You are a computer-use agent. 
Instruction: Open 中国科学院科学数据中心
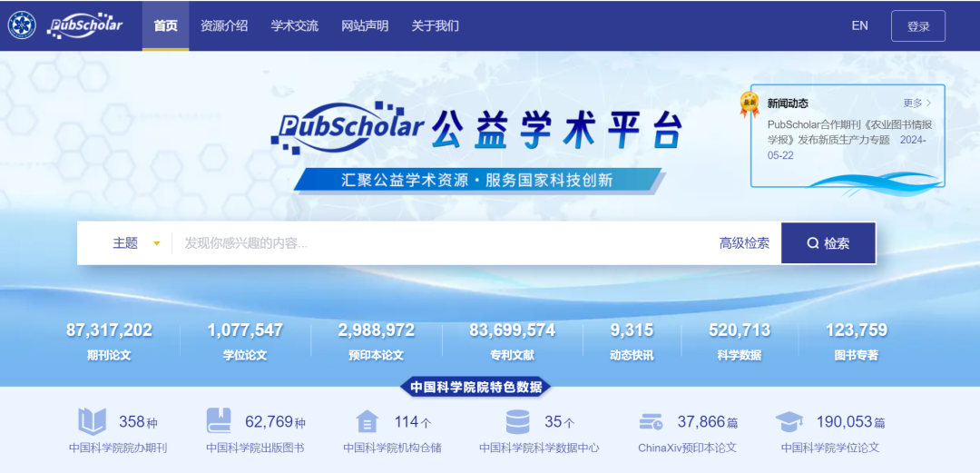(539, 448)
